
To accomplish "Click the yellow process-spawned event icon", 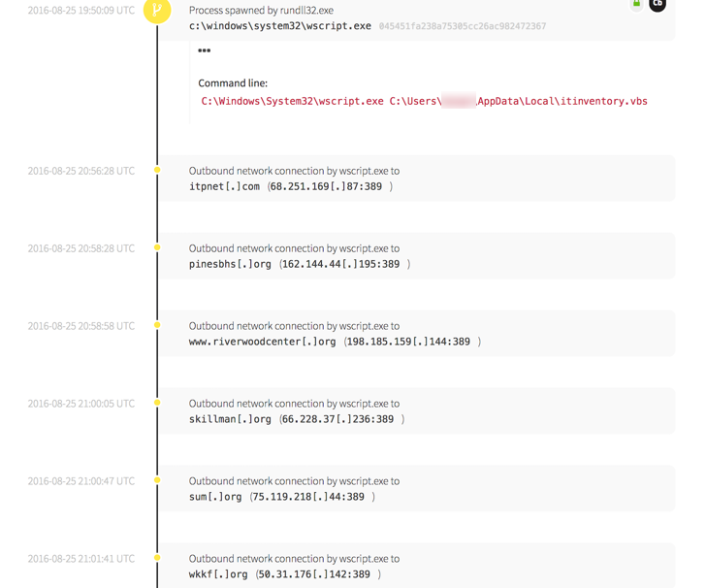I will 157,10.
